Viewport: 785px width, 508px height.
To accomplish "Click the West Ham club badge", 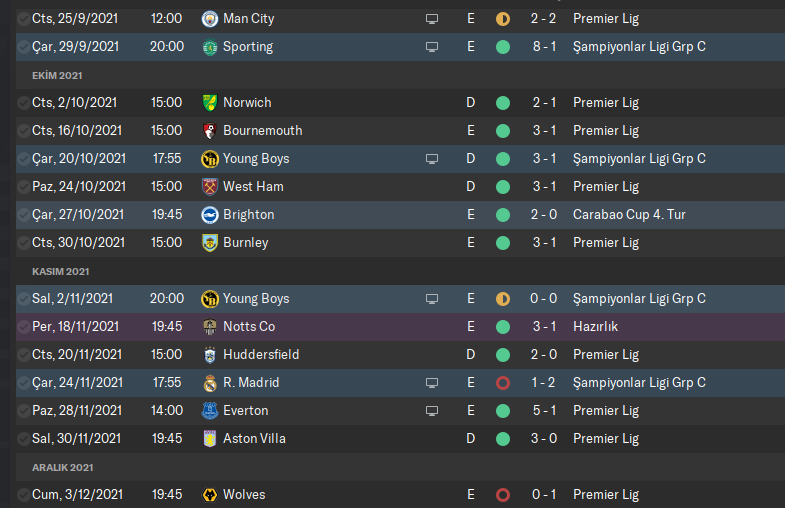I will coord(209,187).
